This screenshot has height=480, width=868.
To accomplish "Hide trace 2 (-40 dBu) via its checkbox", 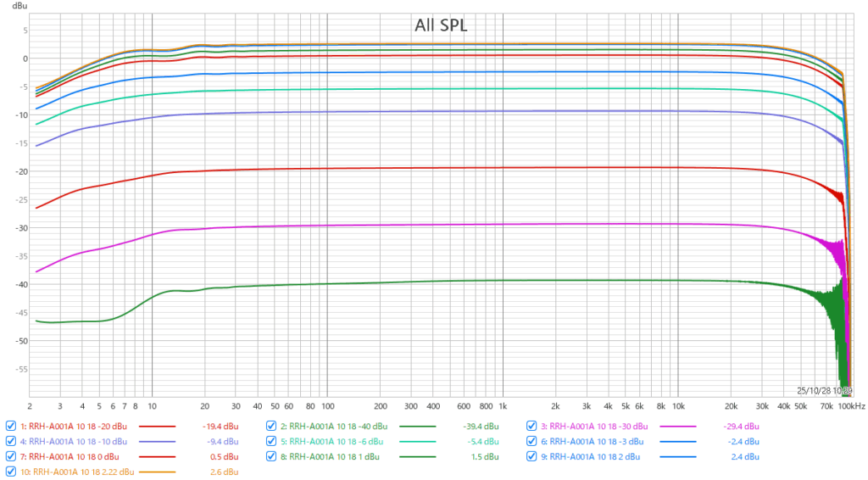I will tap(271, 426).
